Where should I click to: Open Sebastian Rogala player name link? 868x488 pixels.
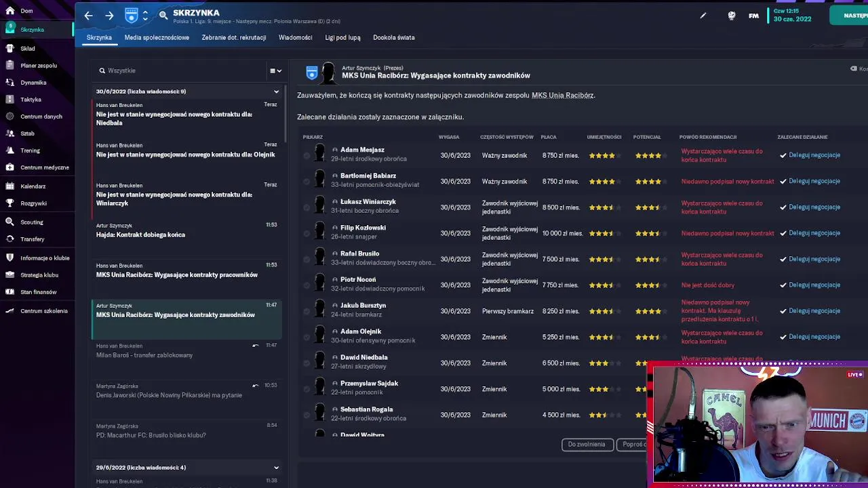click(366, 409)
